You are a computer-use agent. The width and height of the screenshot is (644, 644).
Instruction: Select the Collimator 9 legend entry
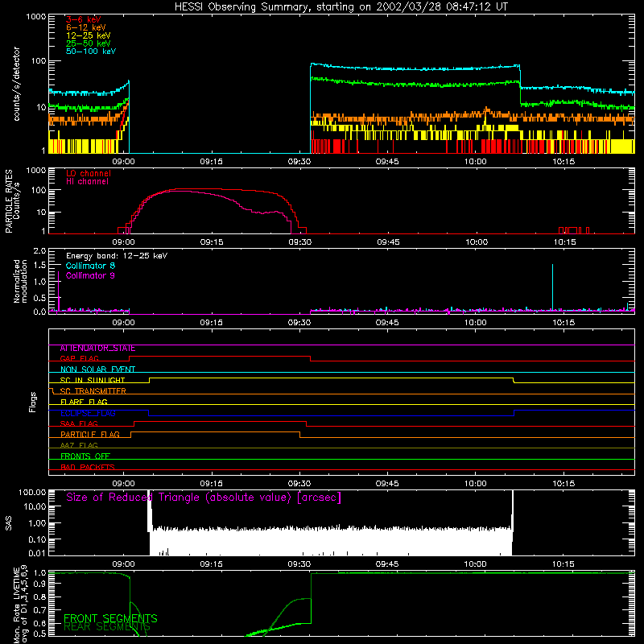pyautogui.click(x=90, y=275)
